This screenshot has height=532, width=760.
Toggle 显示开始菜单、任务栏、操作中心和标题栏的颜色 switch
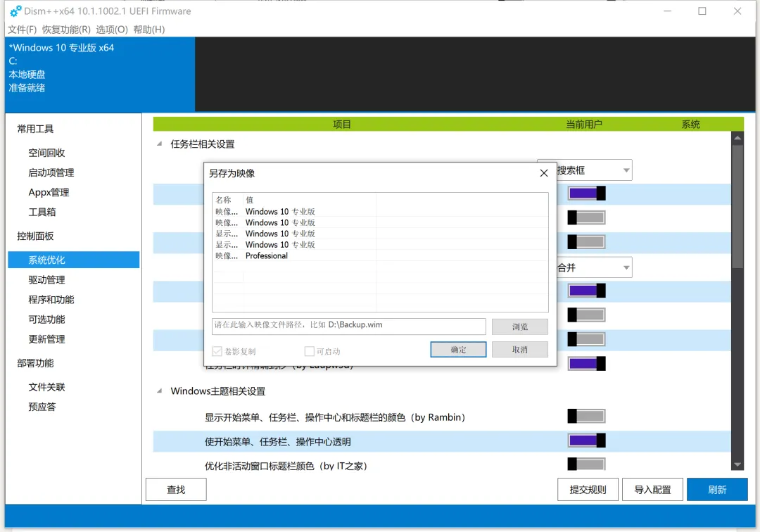click(586, 416)
